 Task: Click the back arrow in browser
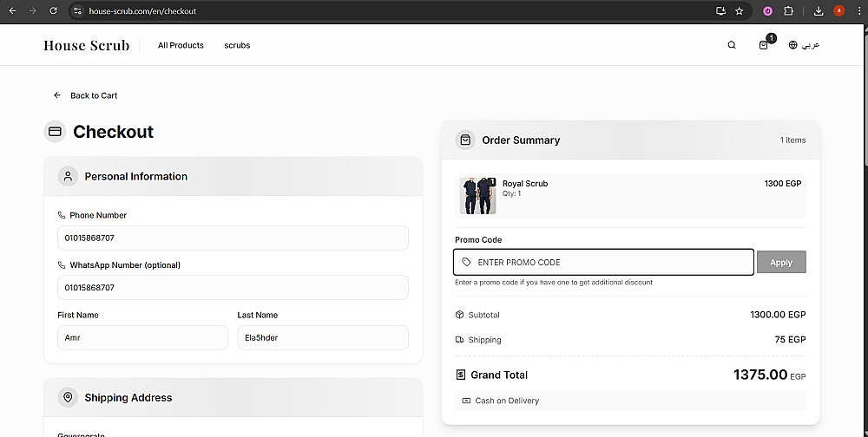click(12, 11)
